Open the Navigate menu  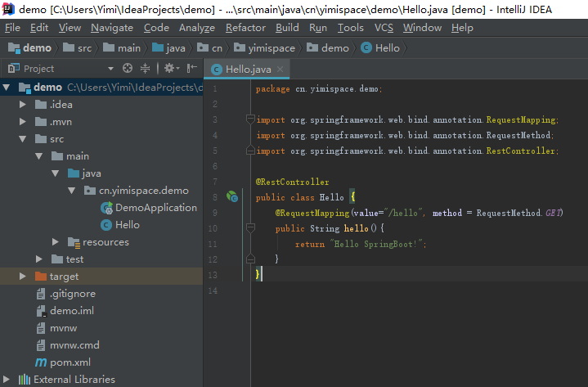[x=112, y=28]
